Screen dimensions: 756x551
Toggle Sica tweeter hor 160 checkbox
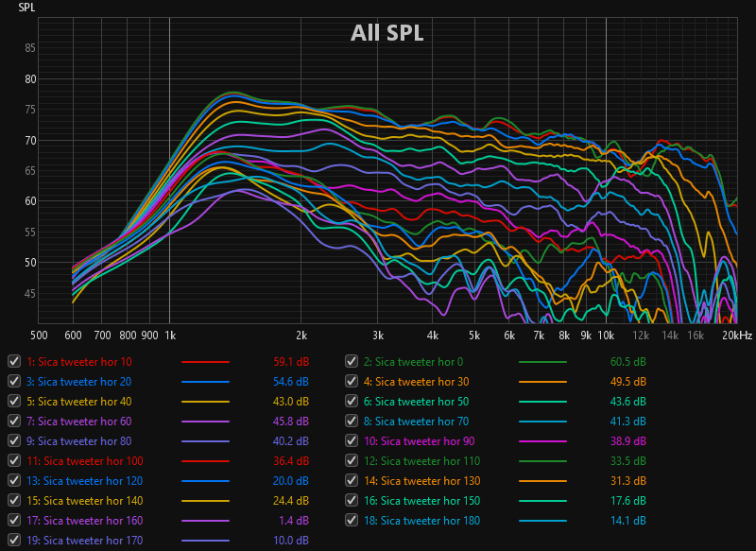coord(14,520)
